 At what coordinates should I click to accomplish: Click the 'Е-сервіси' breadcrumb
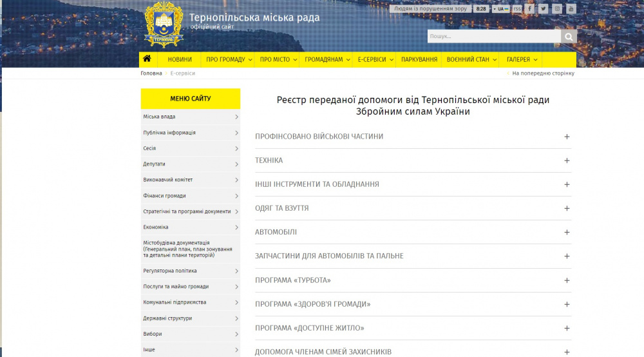183,73
